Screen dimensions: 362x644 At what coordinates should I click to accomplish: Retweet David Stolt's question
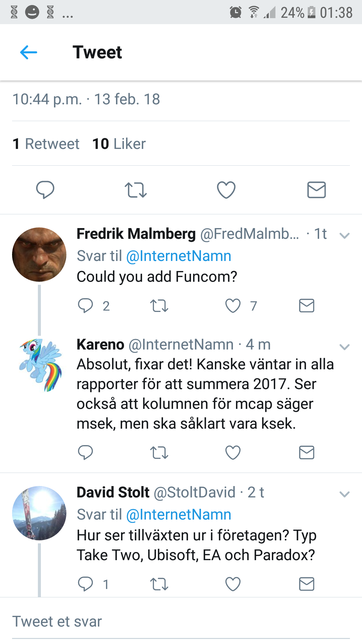pyautogui.click(x=159, y=584)
